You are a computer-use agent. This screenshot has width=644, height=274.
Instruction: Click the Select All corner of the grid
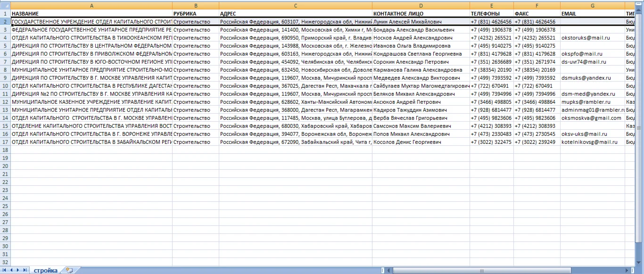(5, 5)
